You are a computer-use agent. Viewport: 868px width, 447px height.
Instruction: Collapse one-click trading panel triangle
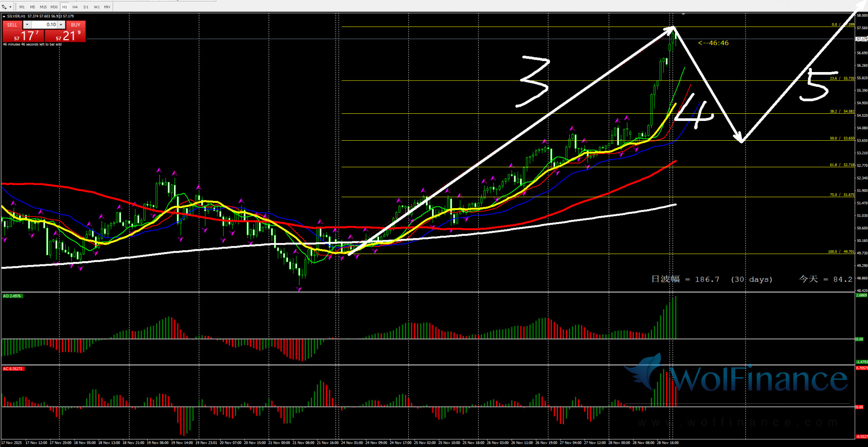(4, 16)
